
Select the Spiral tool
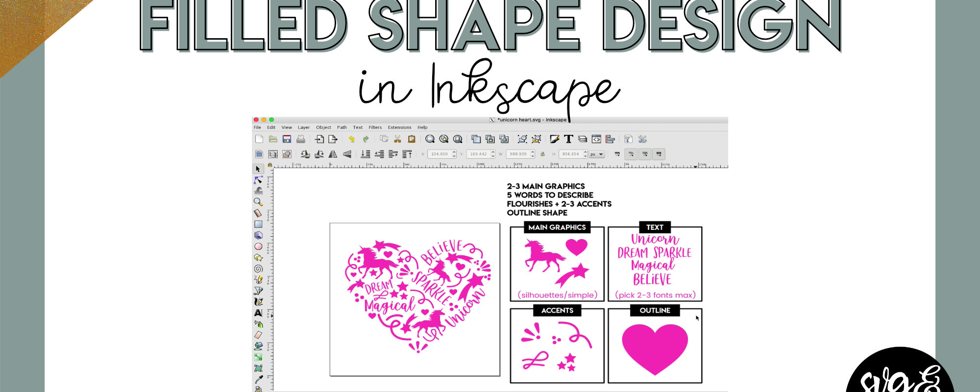[258, 269]
